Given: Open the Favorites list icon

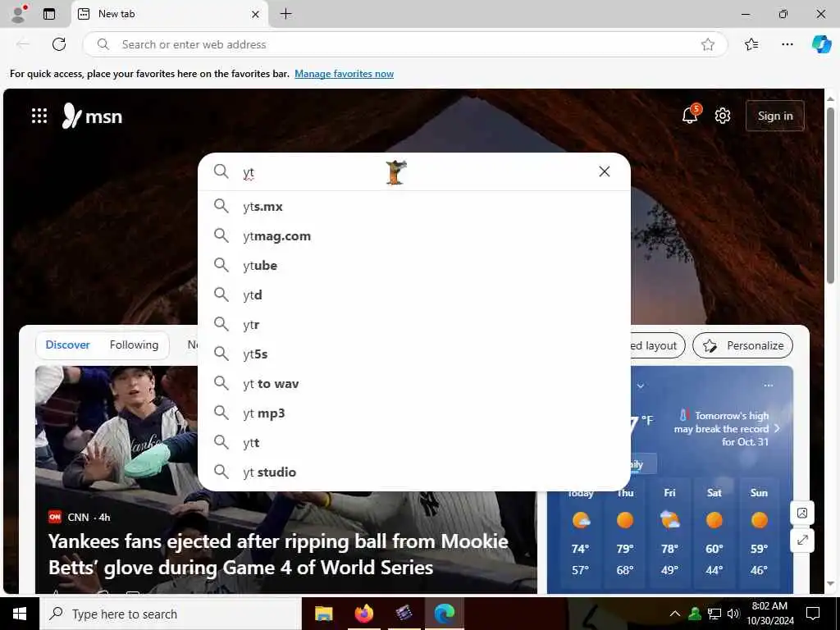Looking at the screenshot, I should coord(751,44).
